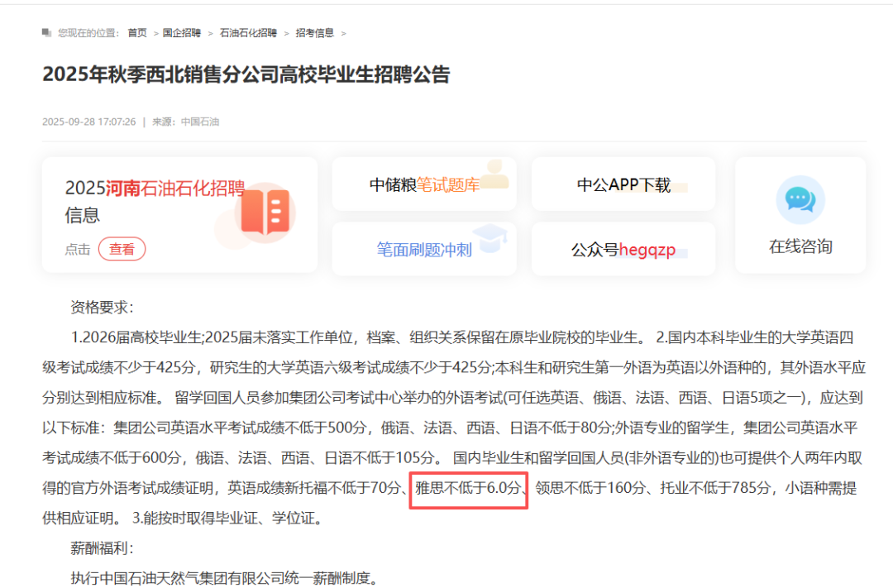
Task: Click the 中国石油 source text
Action: (x=200, y=122)
